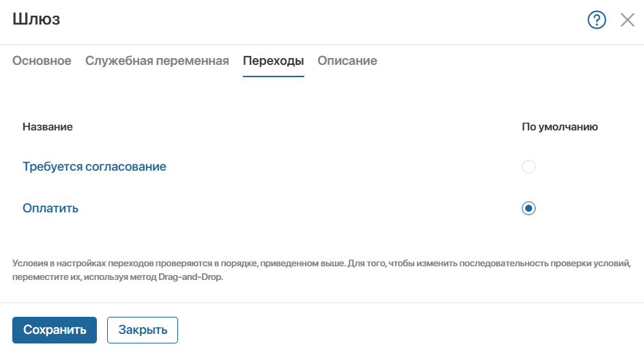Set Требуется согласование as the default transition

tap(528, 167)
